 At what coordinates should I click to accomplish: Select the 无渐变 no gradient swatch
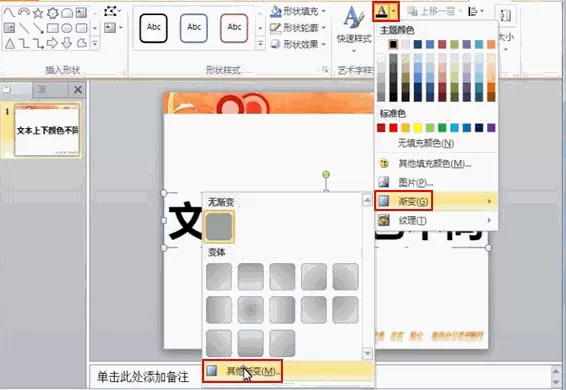[219, 227]
